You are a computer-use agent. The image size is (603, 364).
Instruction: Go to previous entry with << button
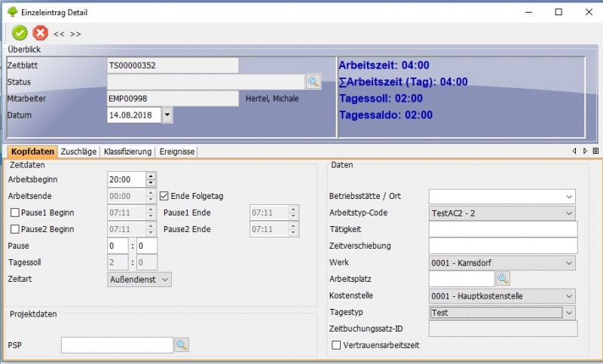(x=59, y=34)
